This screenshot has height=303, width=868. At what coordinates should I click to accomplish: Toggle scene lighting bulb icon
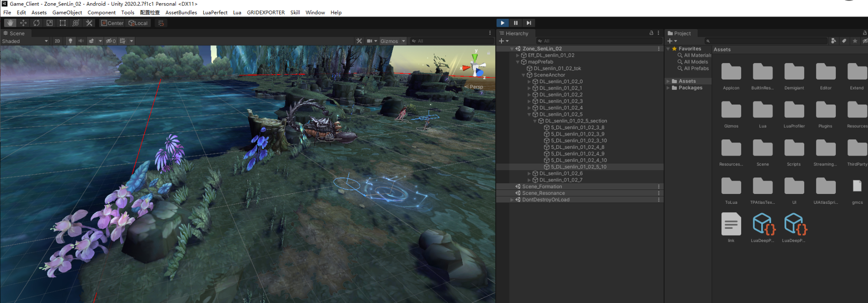click(70, 41)
